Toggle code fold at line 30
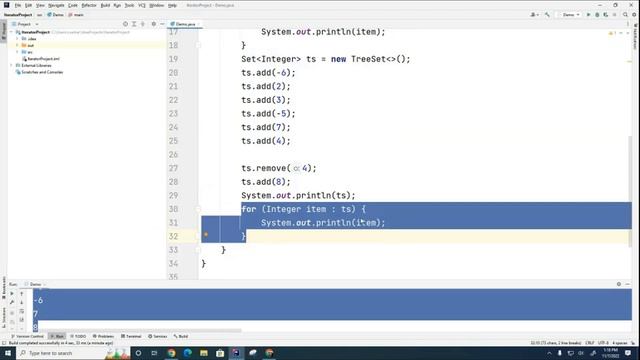The width and height of the screenshot is (640, 360). coord(198,209)
